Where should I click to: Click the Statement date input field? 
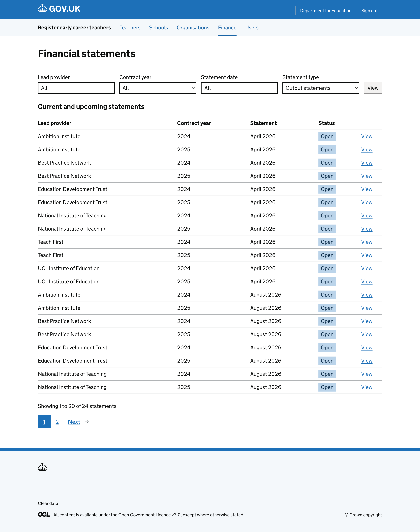(239, 88)
